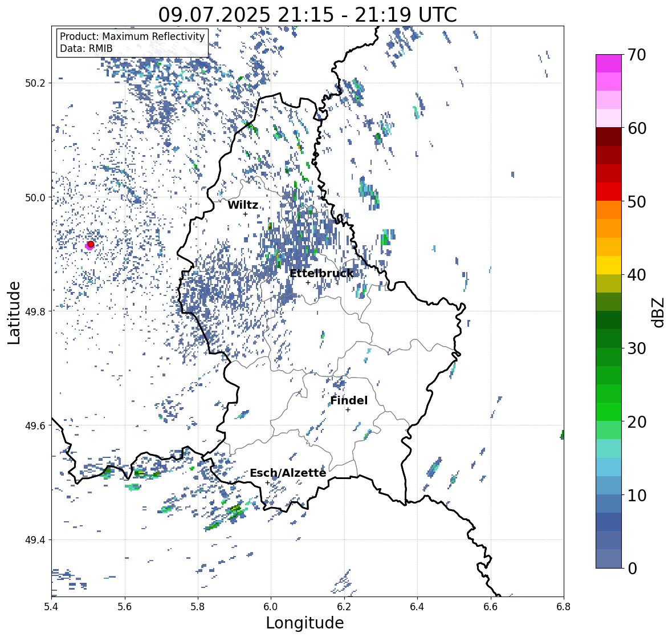Screen dimensions: 672x637
Task: Pick the dark red swatch just below 60 dBZ
Action: (609, 137)
